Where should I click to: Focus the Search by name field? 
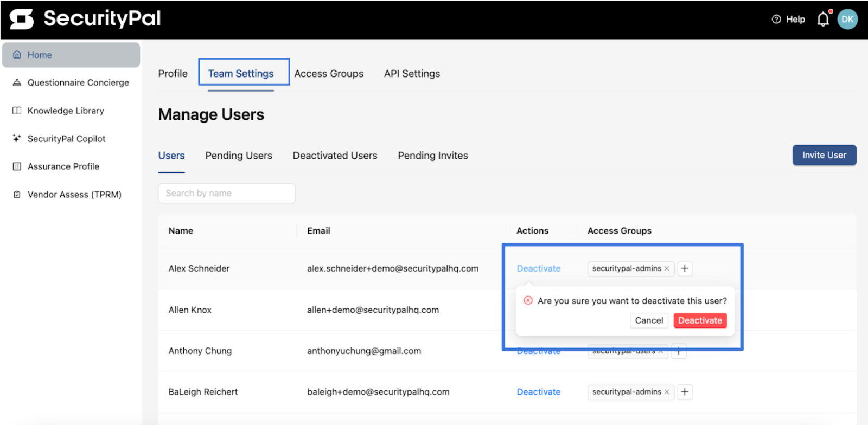point(227,193)
